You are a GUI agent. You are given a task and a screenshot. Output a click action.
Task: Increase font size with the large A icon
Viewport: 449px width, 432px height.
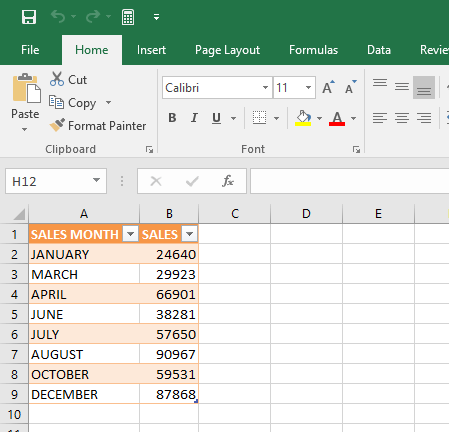click(328, 87)
